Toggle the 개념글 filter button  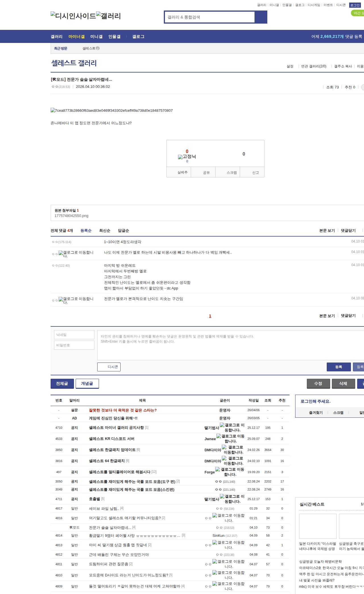pos(87,384)
